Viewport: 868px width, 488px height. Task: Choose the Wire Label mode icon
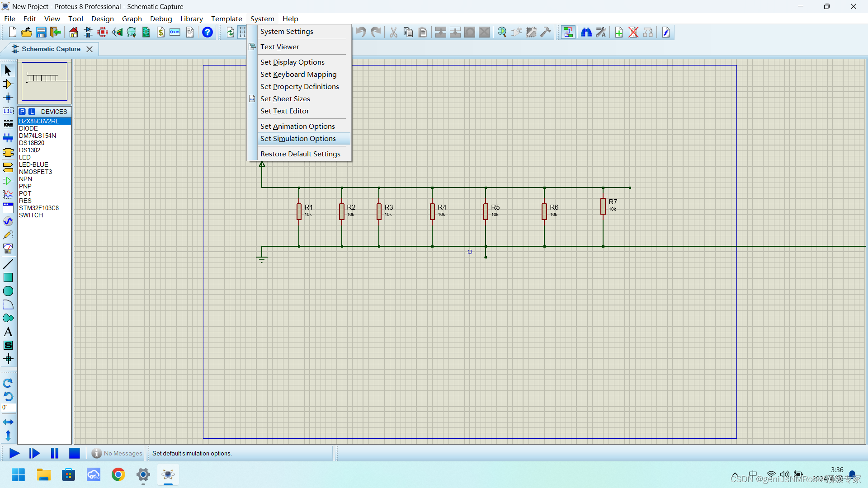coord(8,111)
